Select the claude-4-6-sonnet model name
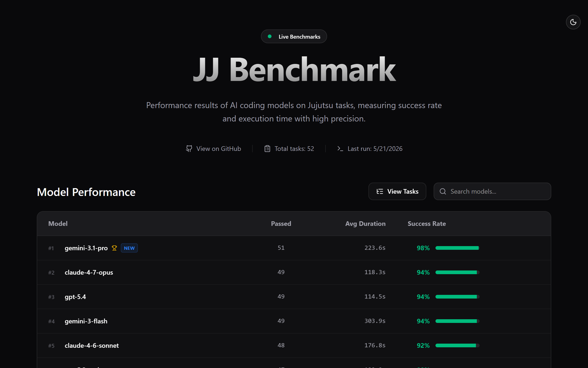This screenshot has height=368, width=588. [92, 345]
